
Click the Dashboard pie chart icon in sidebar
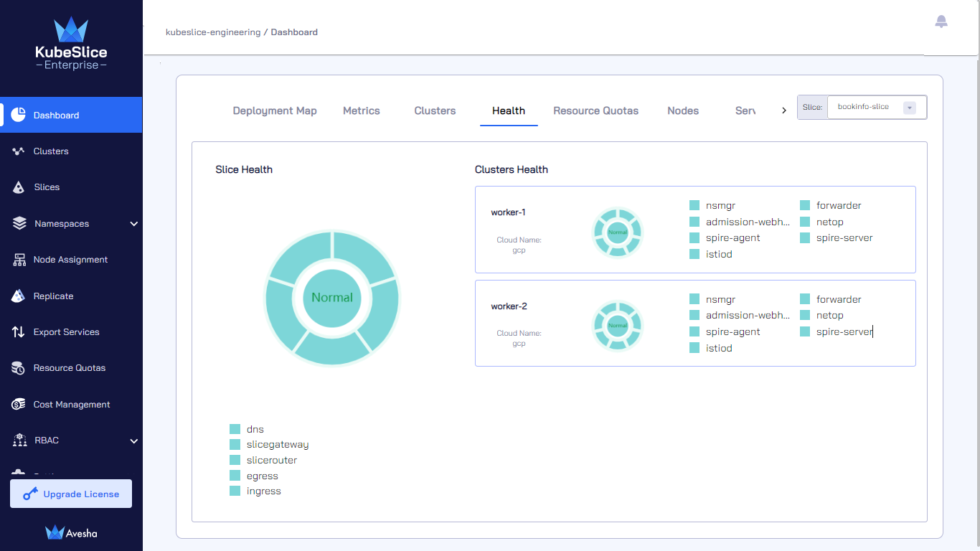tap(19, 115)
